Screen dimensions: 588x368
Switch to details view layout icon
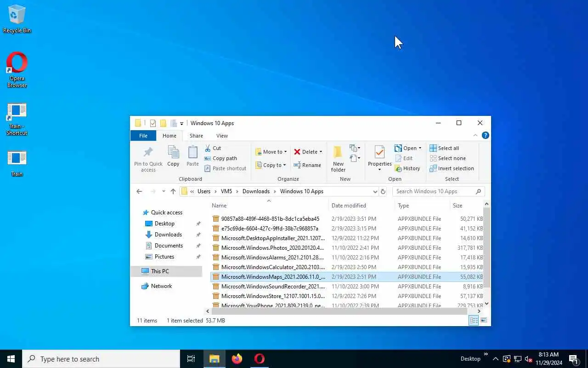[x=474, y=320]
